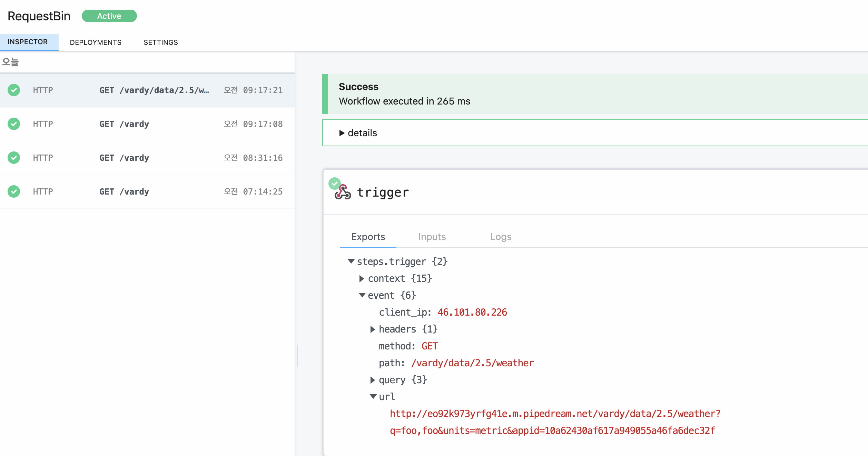Click the Active status badge
This screenshot has width=868, height=456.
109,16
